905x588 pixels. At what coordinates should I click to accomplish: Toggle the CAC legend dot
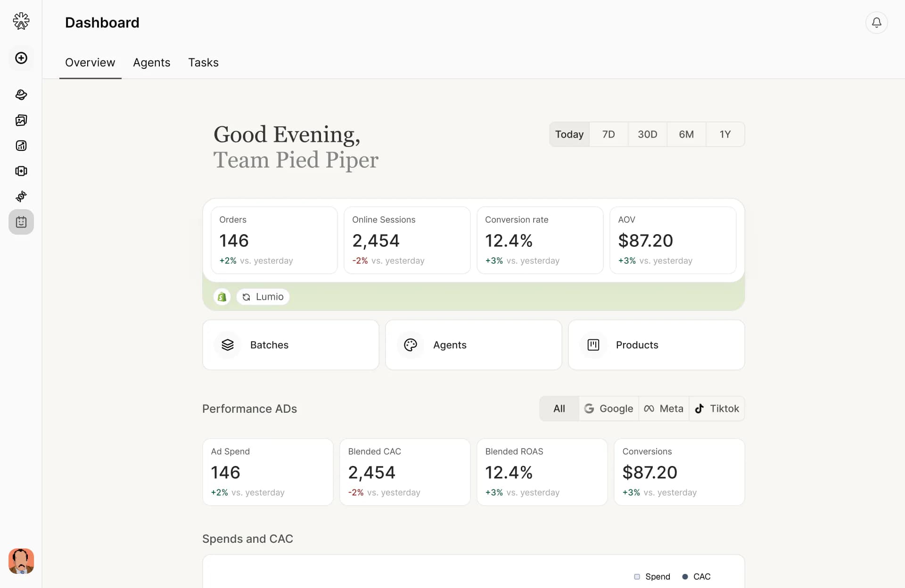(685, 577)
